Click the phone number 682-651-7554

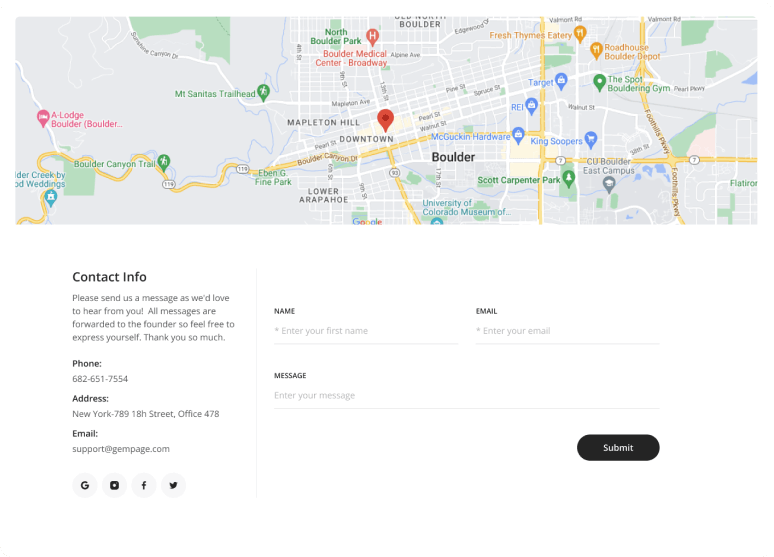click(x=100, y=379)
